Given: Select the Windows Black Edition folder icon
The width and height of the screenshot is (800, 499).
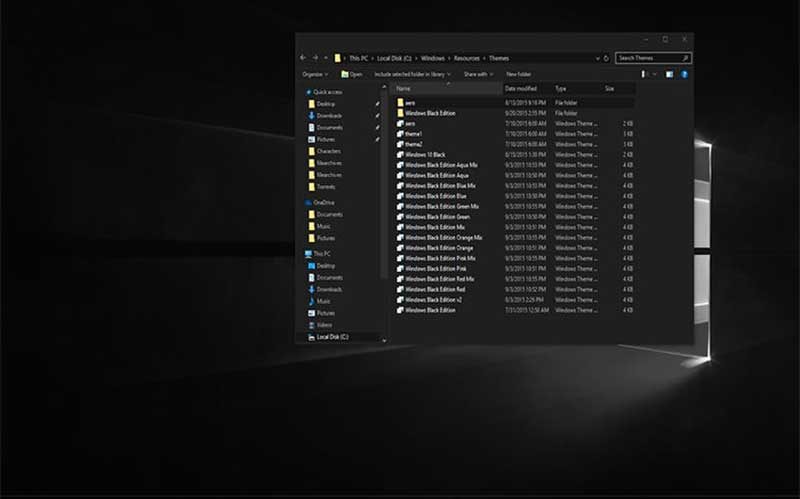Looking at the screenshot, I should click(x=400, y=113).
